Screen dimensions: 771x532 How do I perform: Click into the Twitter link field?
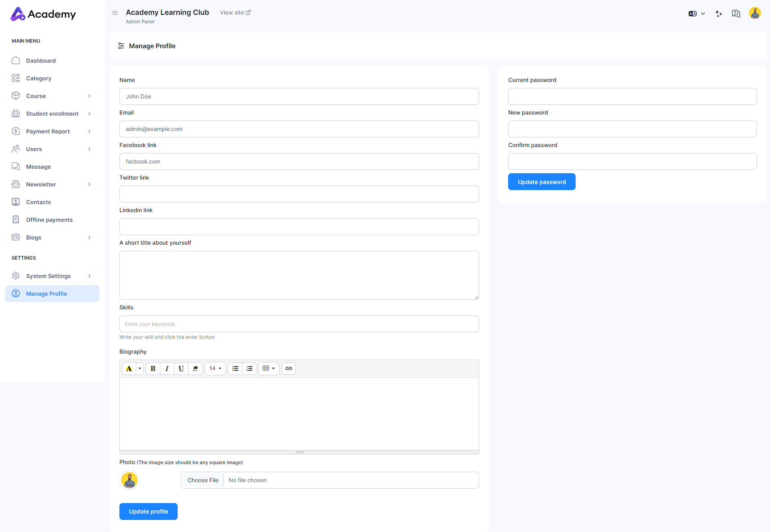point(299,194)
